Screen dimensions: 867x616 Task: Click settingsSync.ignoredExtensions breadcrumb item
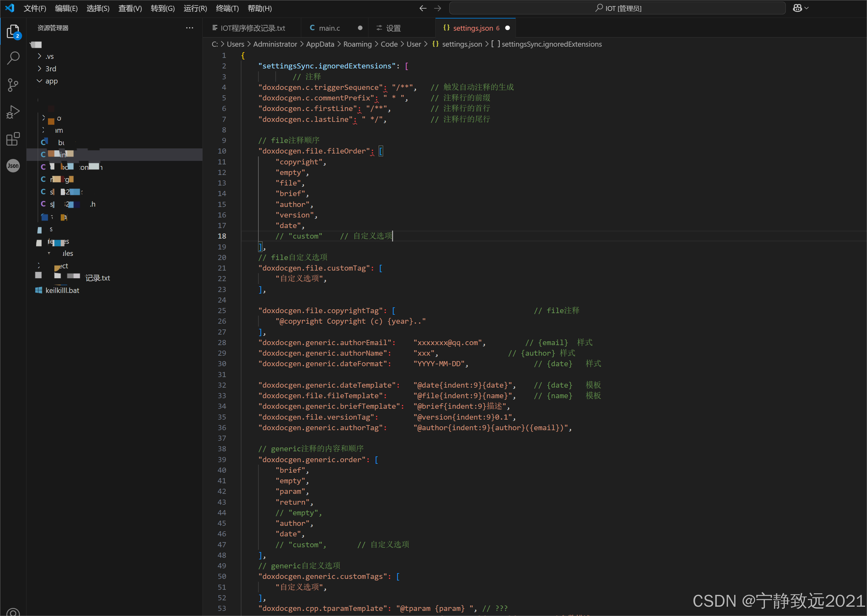click(551, 44)
